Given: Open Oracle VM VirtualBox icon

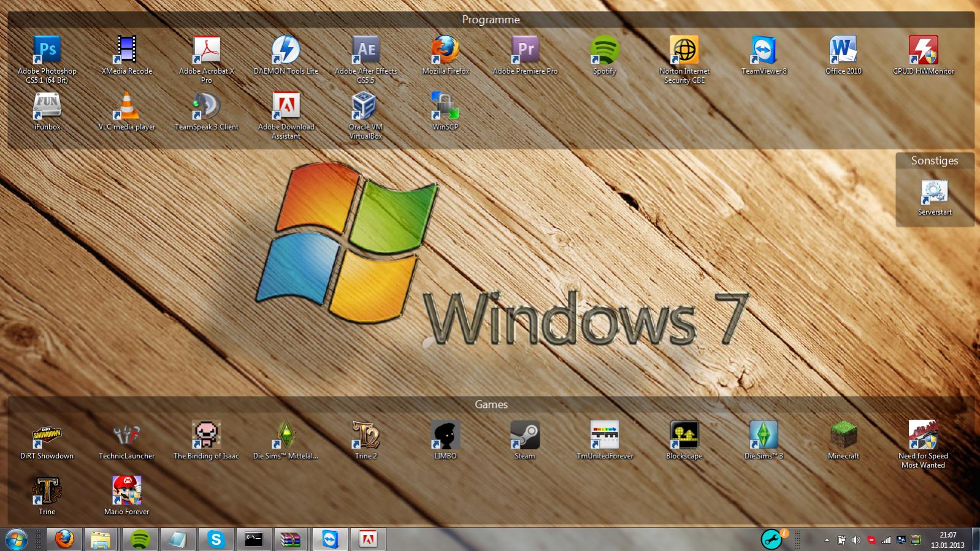Looking at the screenshot, I should pyautogui.click(x=366, y=115).
